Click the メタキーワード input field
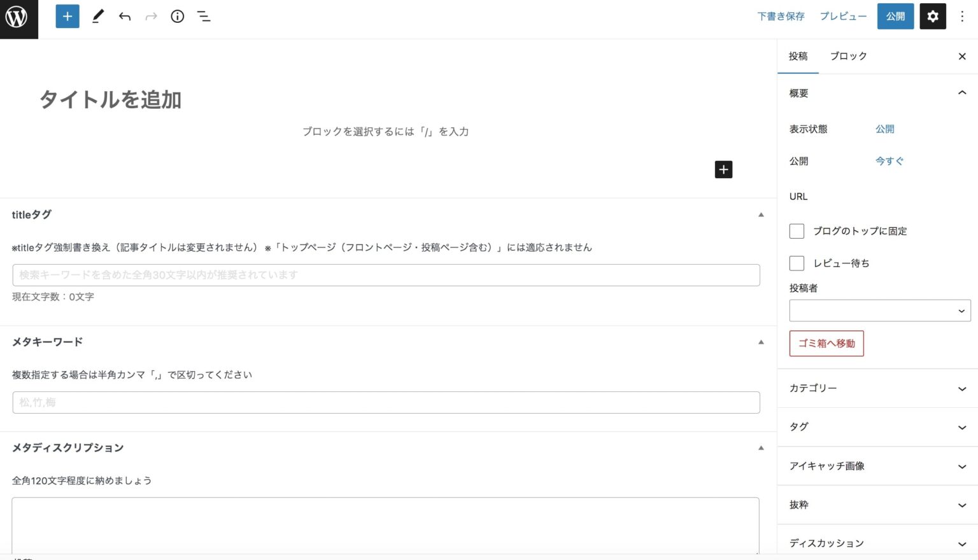 click(x=386, y=402)
